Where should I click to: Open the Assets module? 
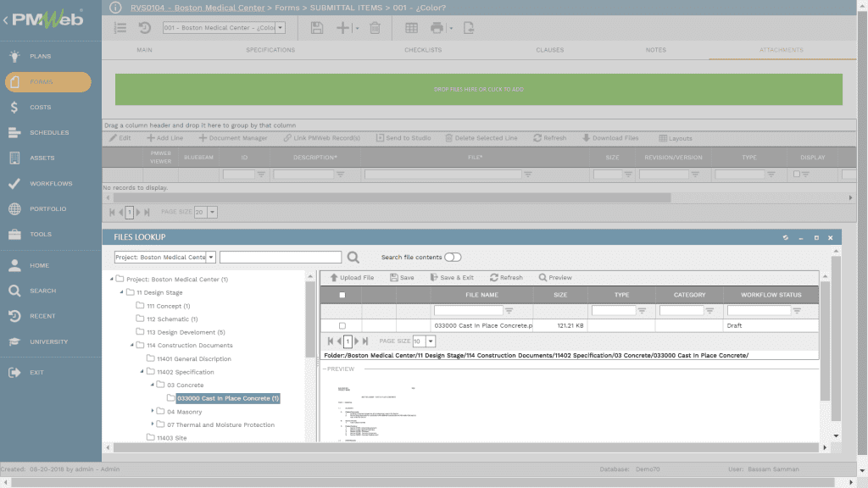click(x=42, y=158)
